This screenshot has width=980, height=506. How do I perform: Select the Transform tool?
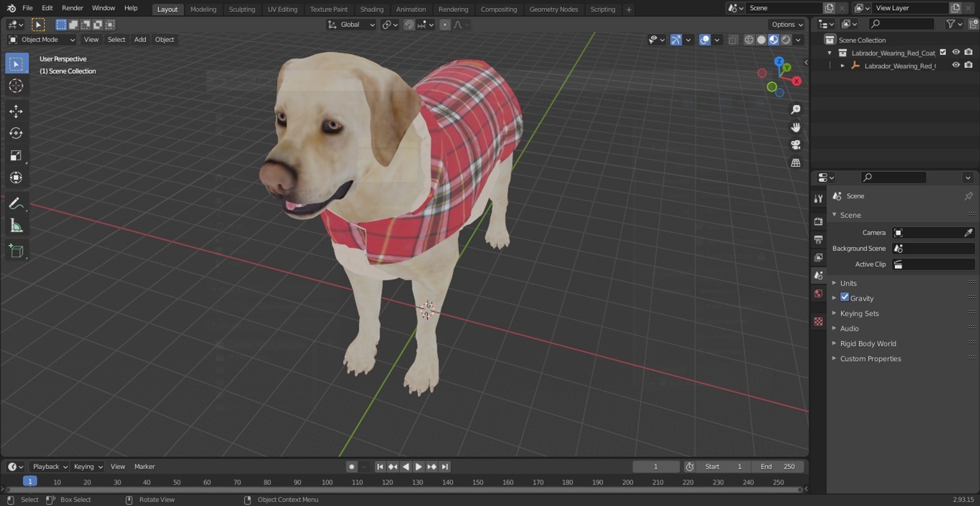tap(16, 178)
